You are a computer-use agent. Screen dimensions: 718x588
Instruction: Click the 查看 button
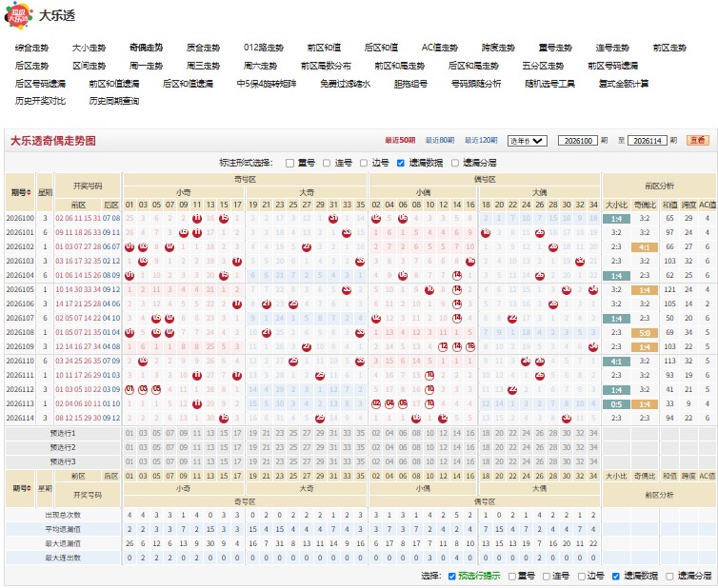point(698,141)
